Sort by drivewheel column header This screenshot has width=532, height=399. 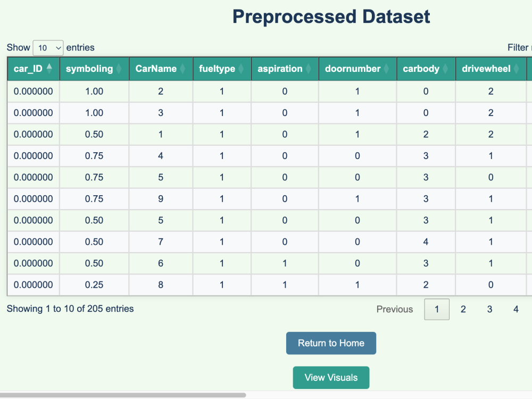pyautogui.click(x=491, y=69)
